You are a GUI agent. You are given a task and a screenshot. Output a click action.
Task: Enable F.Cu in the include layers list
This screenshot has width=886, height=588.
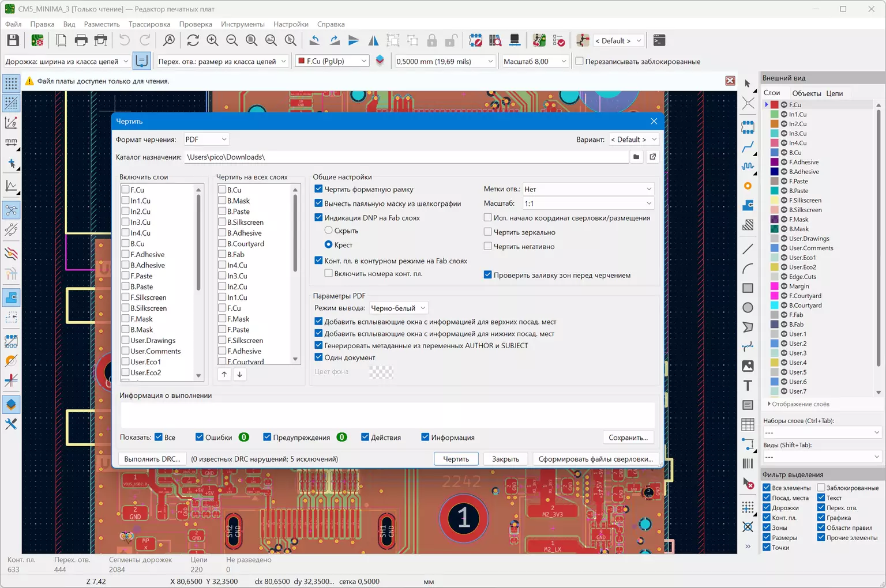tap(126, 190)
